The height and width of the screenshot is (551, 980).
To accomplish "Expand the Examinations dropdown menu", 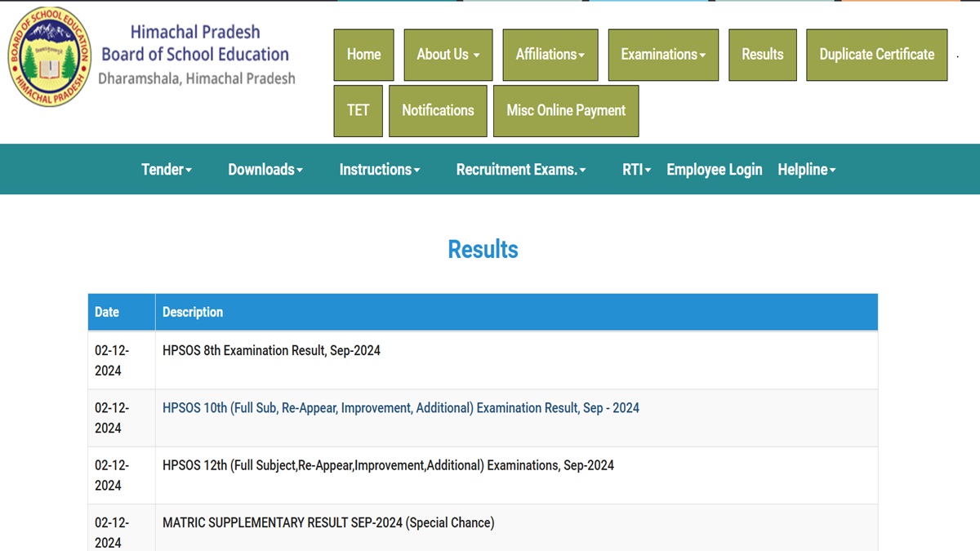I will pyautogui.click(x=663, y=55).
